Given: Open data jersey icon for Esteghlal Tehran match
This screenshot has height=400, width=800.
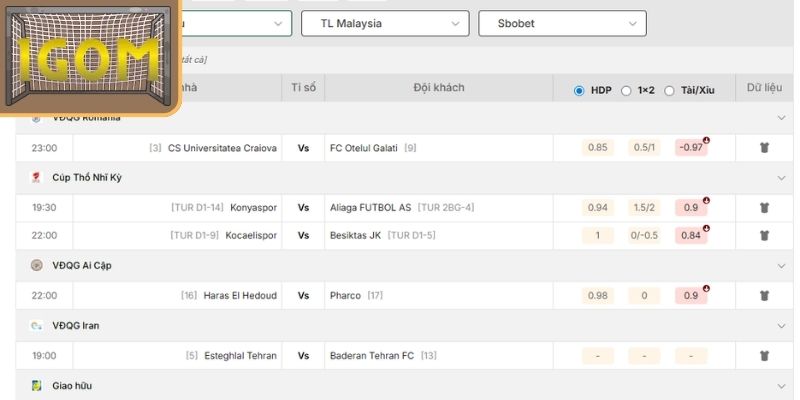Looking at the screenshot, I should tap(764, 356).
